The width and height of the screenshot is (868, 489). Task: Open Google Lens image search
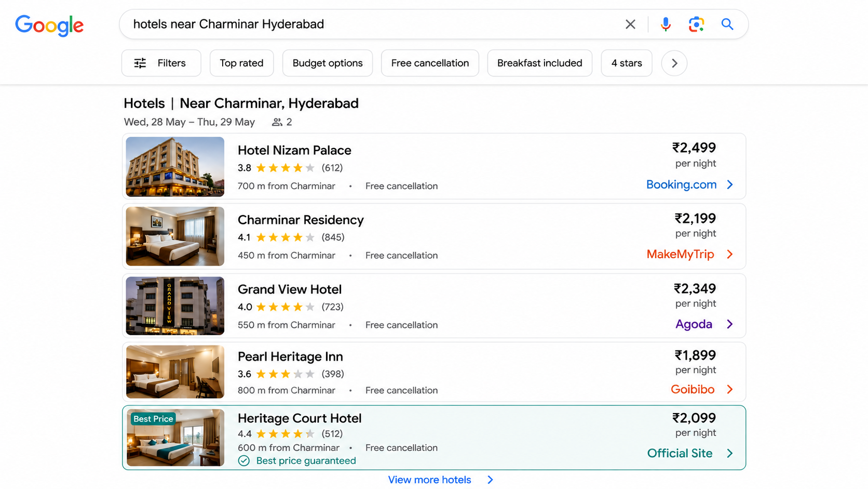pyautogui.click(x=696, y=24)
